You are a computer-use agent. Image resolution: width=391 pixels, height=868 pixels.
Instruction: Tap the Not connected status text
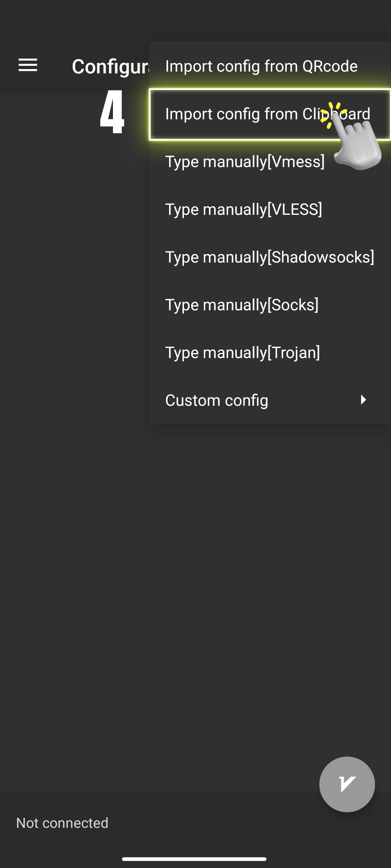click(62, 823)
